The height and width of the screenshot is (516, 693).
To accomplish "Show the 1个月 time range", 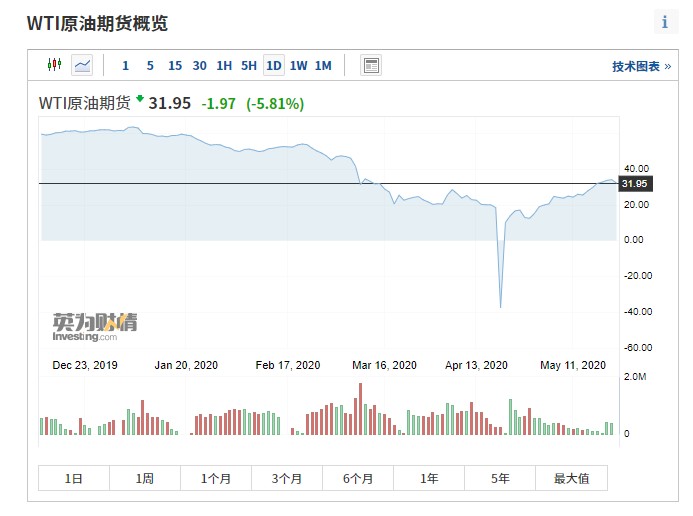I will point(216,478).
